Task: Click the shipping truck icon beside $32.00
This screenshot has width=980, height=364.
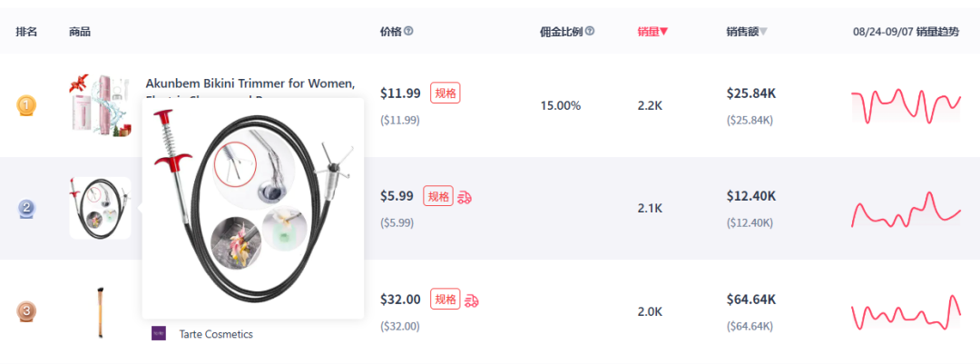Action: coord(472,300)
